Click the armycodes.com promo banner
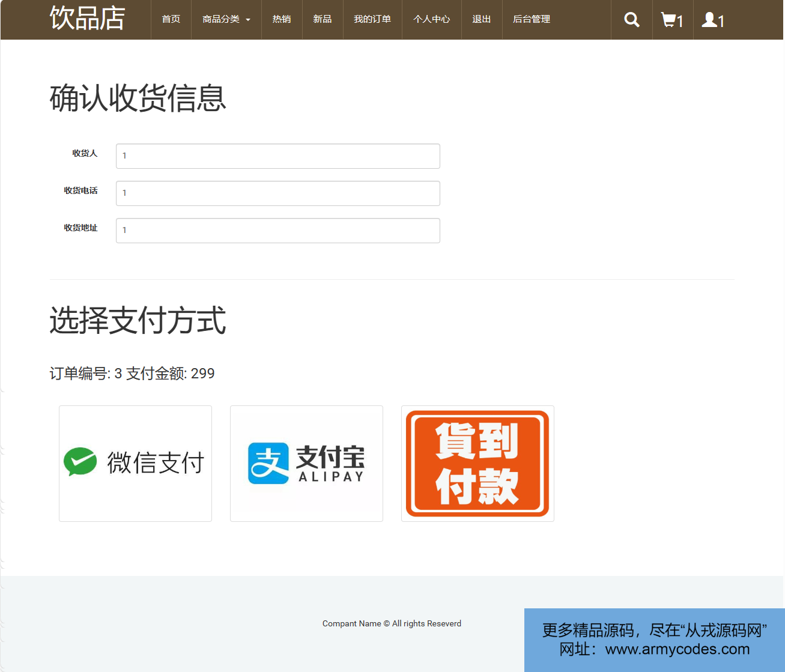Screen dimensions: 785x672 (x=654, y=640)
